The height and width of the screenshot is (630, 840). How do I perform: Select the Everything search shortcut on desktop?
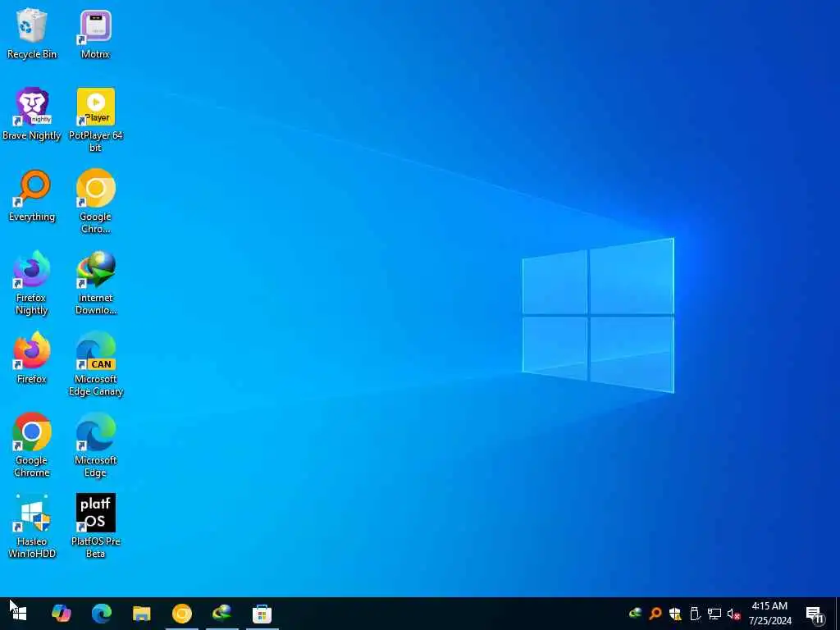tap(32, 195)
